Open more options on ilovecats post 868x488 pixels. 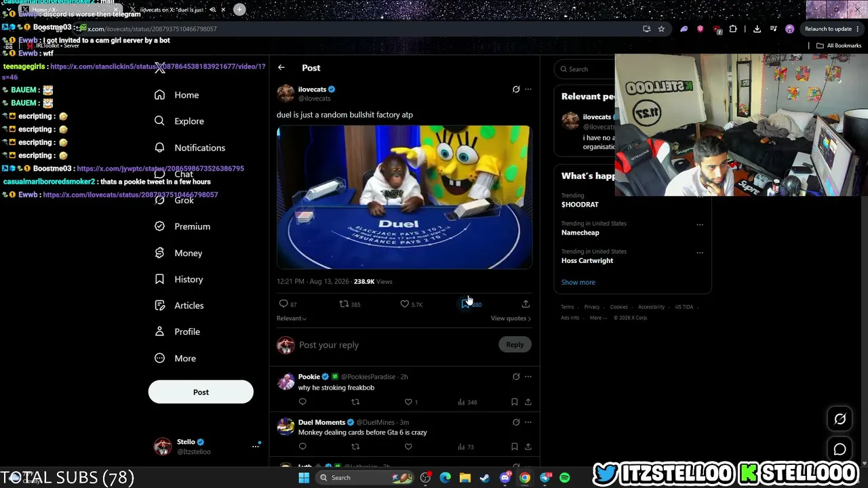point(528,89)
